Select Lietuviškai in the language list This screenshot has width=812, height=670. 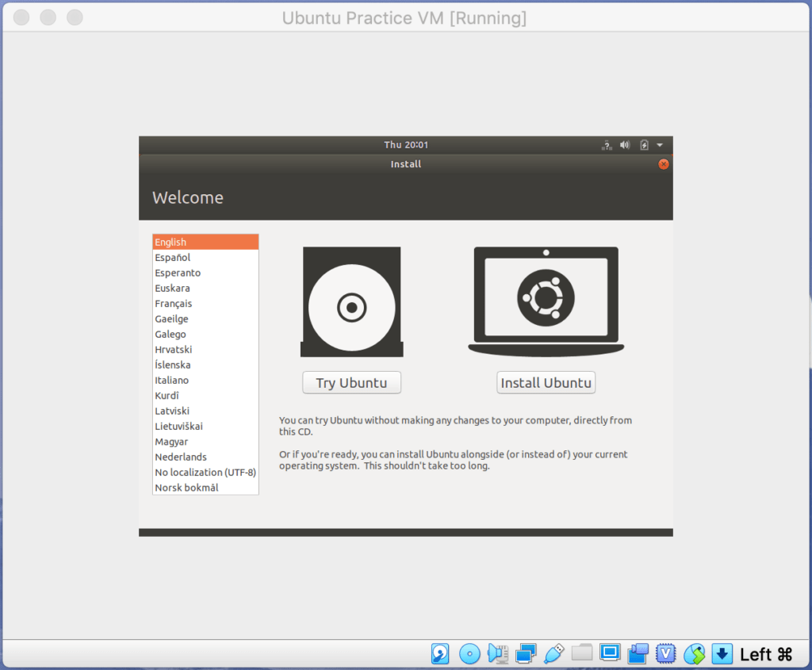click(205, 426)
